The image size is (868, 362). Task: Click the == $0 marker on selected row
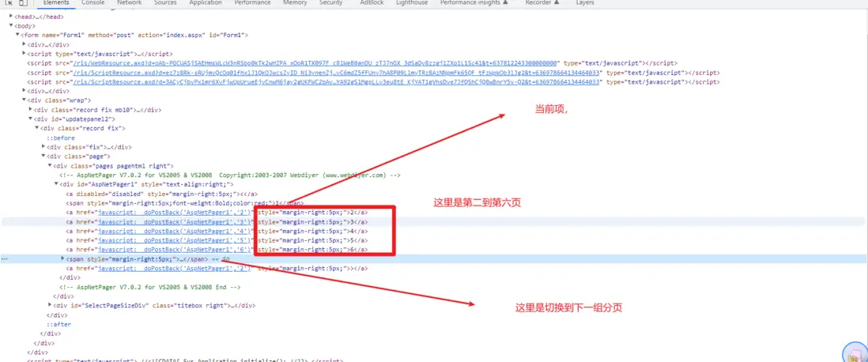219,259
